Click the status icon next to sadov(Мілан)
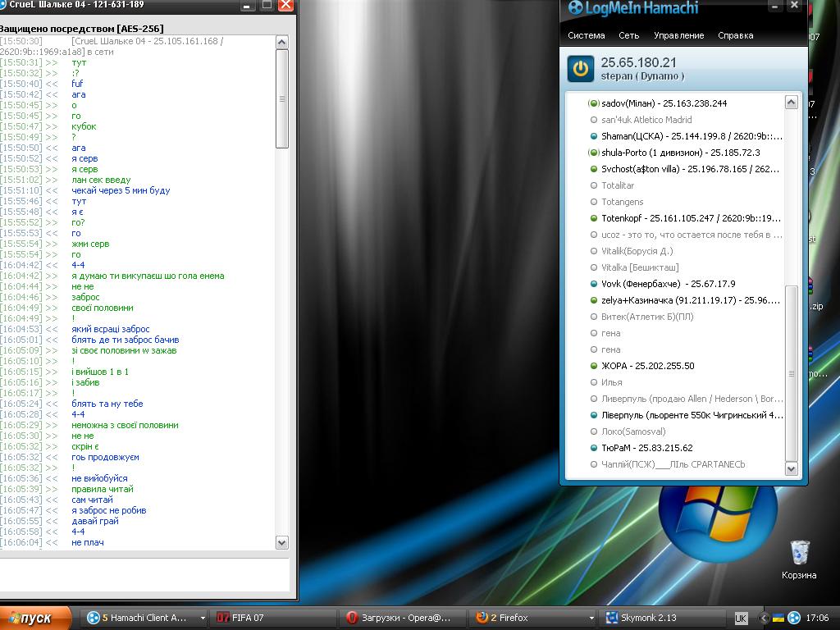This screenshot has height=630, width=840. [594, 103]
